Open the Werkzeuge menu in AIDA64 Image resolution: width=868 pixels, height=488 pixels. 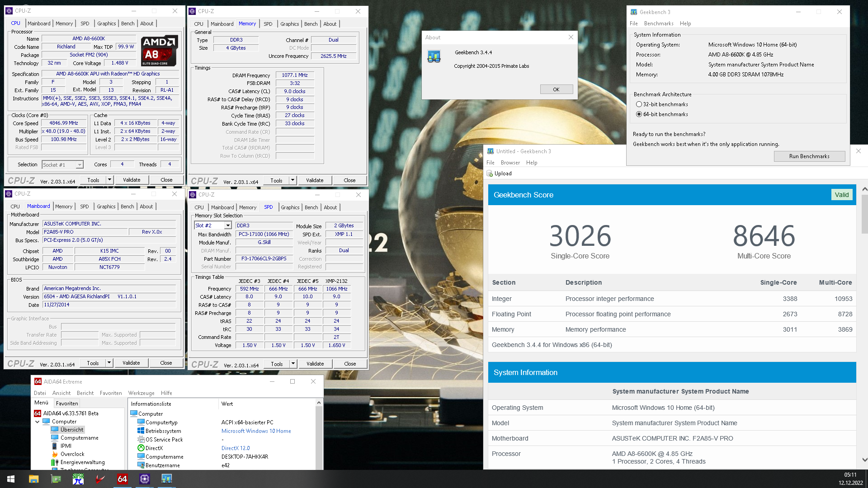(x=141, y=393)
